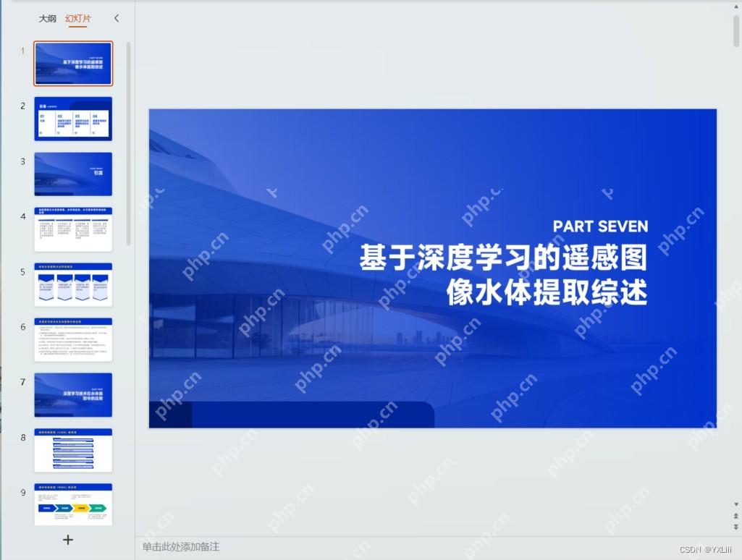Click the notes field 单击此处添加备注

coord(181,547)
